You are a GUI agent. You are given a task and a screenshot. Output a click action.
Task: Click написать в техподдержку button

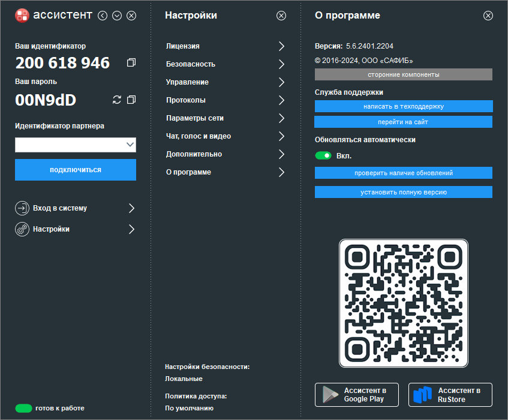(404, 106)
